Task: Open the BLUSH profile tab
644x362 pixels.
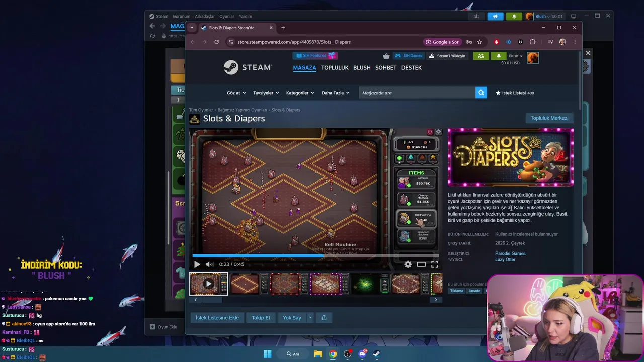Action: pos(362,68)
